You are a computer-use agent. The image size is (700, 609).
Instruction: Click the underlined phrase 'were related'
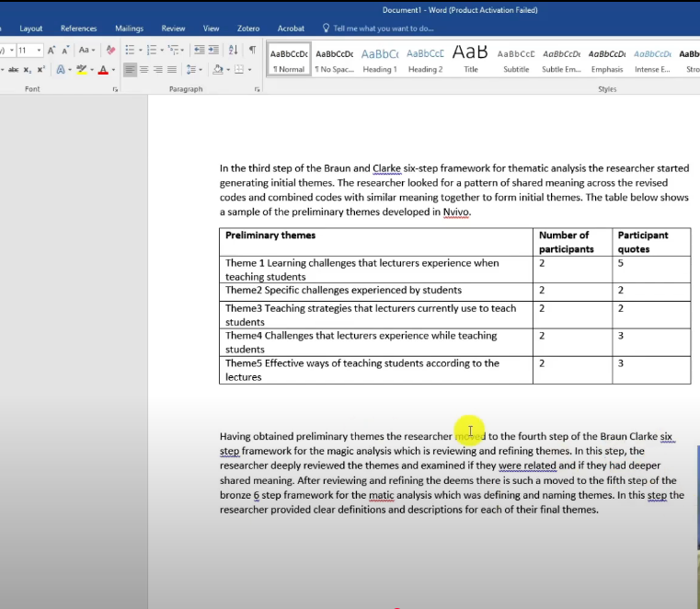[527, 465]
